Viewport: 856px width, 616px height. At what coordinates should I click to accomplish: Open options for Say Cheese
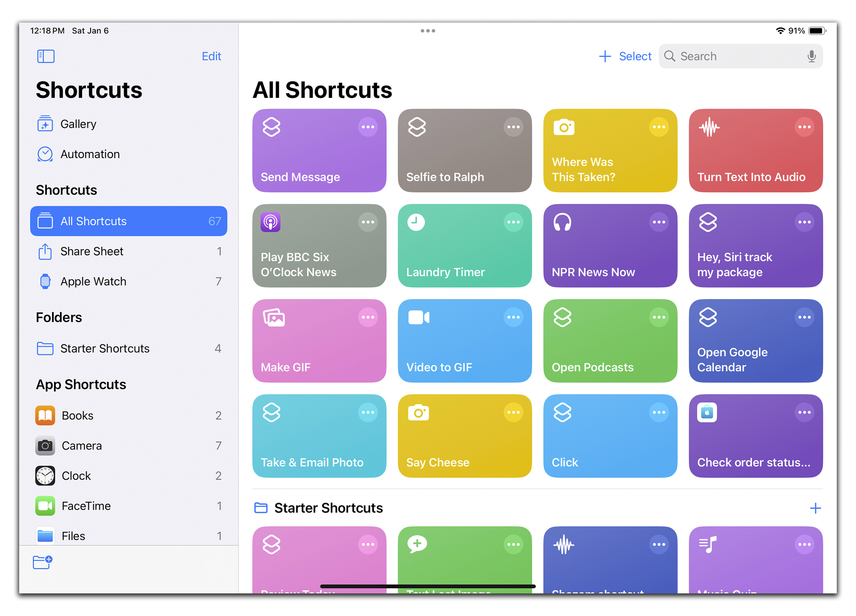coord(513,412)
